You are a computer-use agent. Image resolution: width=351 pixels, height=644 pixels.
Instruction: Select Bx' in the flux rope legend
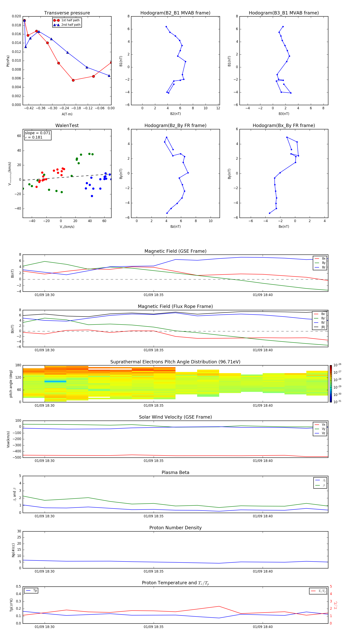[x=320, y=314]
